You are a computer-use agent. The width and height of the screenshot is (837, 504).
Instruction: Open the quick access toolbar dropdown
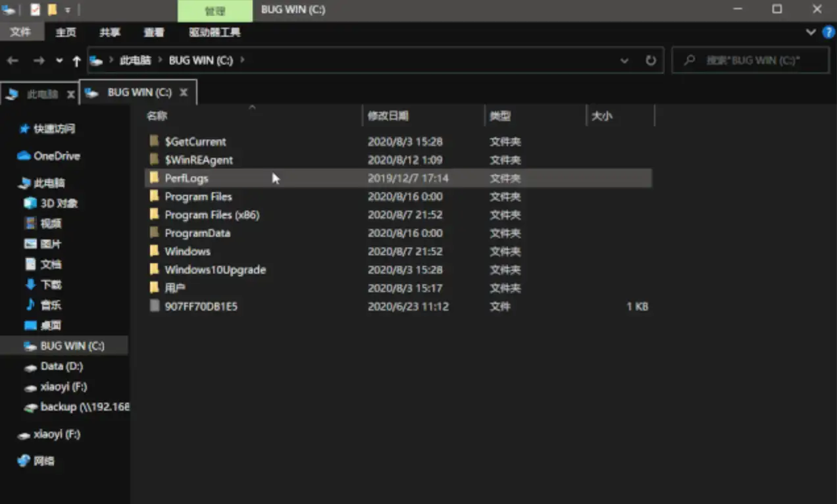[x=67, y=10]
